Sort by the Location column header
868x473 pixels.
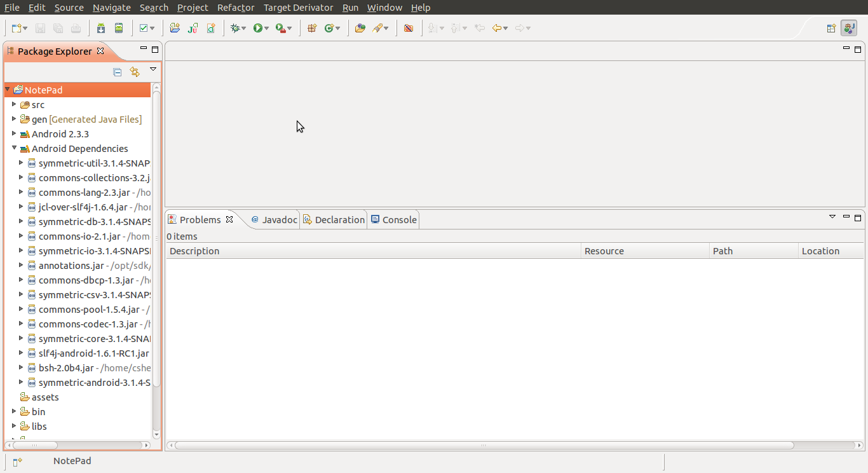831,251
